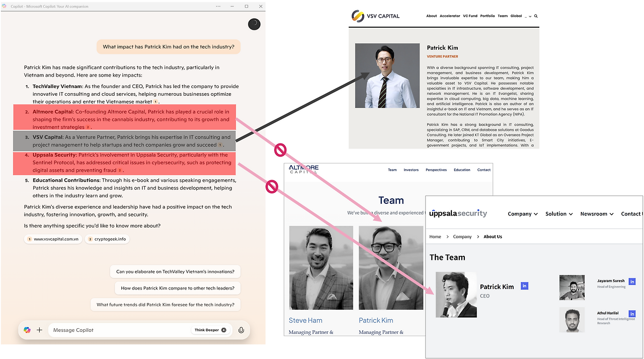Click the VSV Capital logo
The width and height of the screenshot is (644, 359).
[375, 16]
